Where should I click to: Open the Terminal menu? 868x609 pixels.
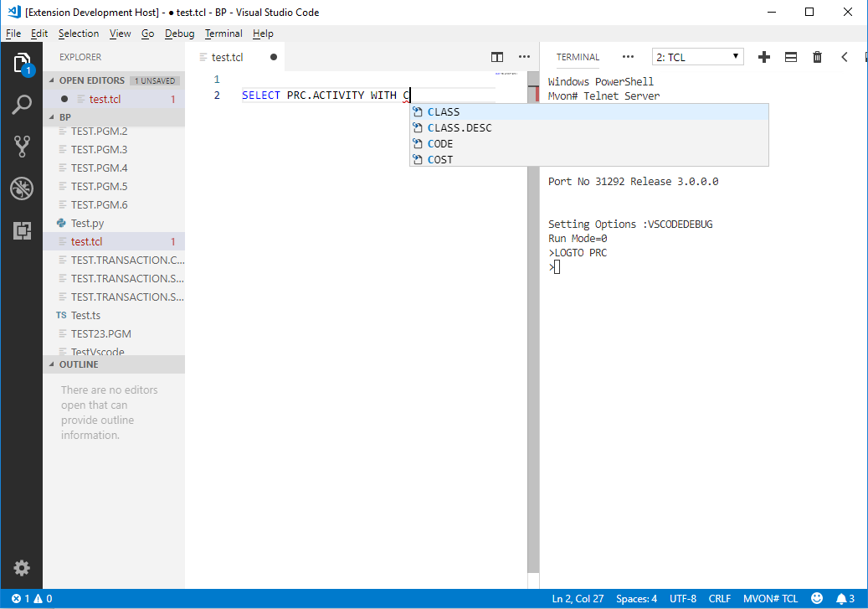[x=223, y=34]
